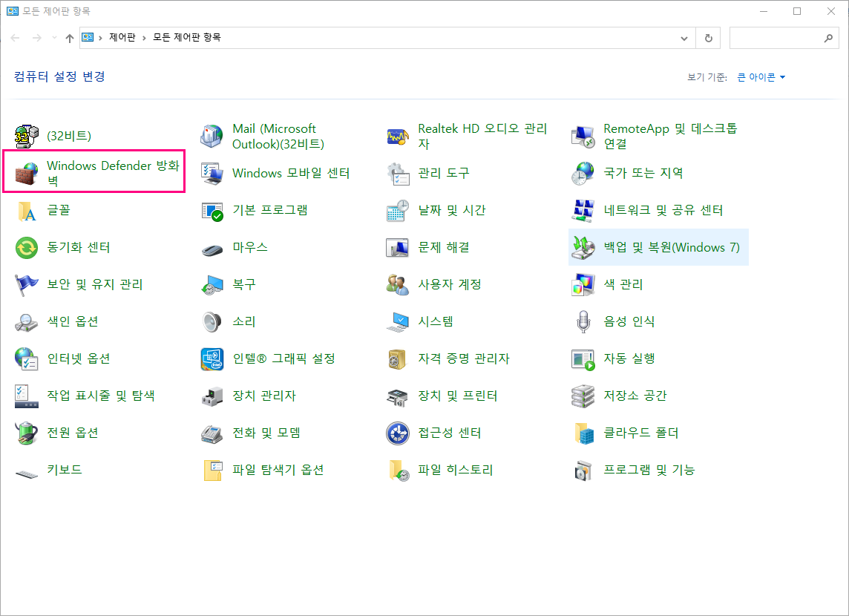Focus the search control panel box
The width and height of the screenshot is (849, 616).
(784, 38)
